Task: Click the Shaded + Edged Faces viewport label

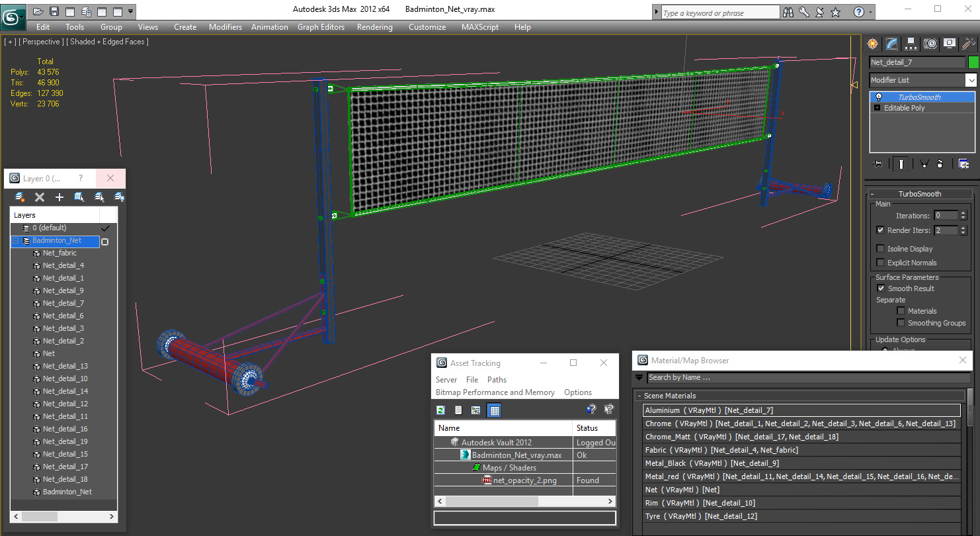Action: pos(109,42)
